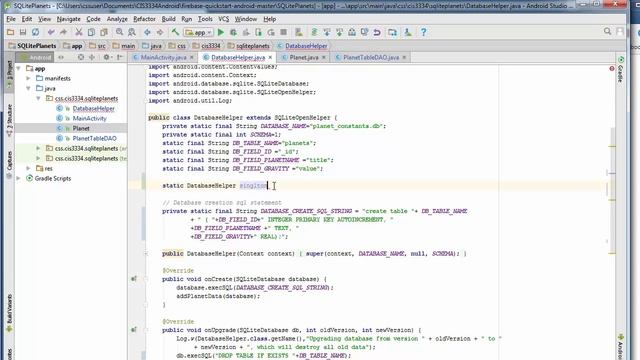Open the Captures side tool window
The height and width of the screenshot is (360, 640).
[x=9, y=164]
